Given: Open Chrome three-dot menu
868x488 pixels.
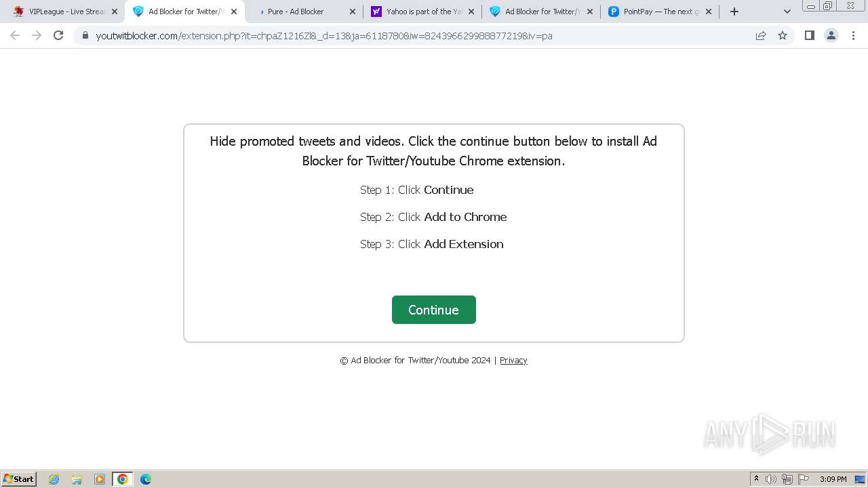Looking at the screenshot, I should tap(854, 36).
